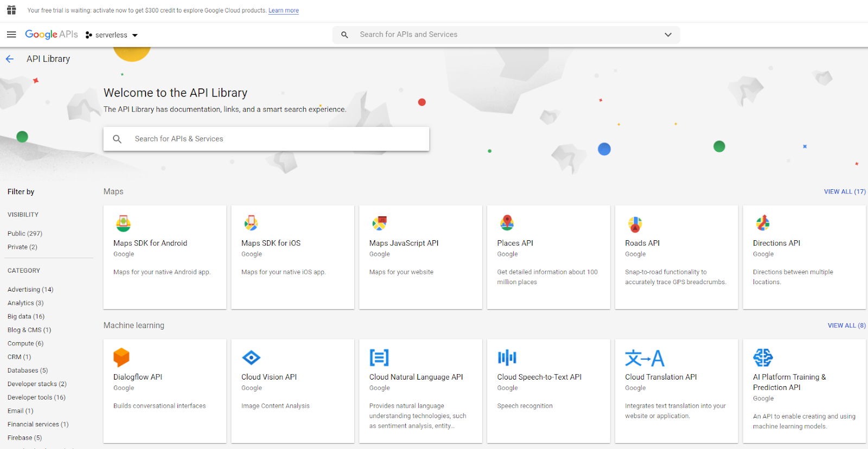This screenshot has height=449, width=868.
Task: Click the gift icon in trial banner
Action: (11, 10)
